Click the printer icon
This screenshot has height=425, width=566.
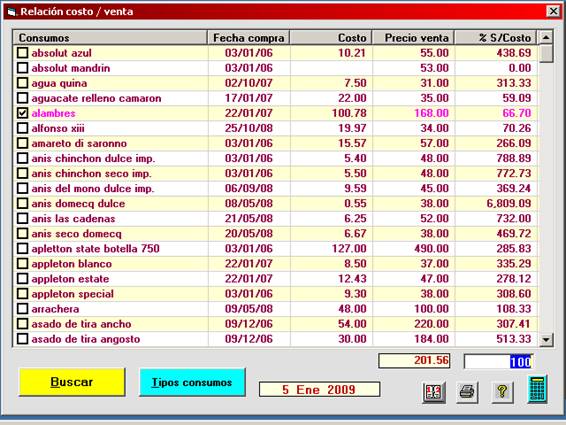pyautogui.click(x=467, y=392)
